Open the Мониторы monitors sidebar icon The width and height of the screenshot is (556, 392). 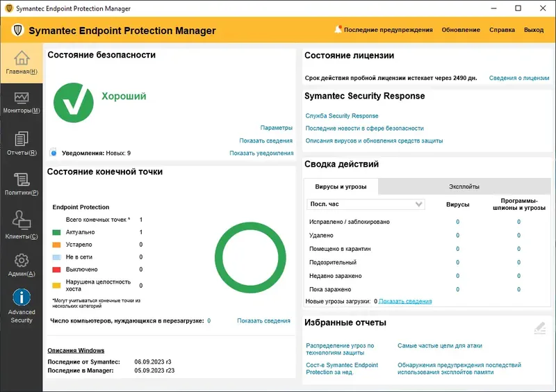tap(22, 97)
